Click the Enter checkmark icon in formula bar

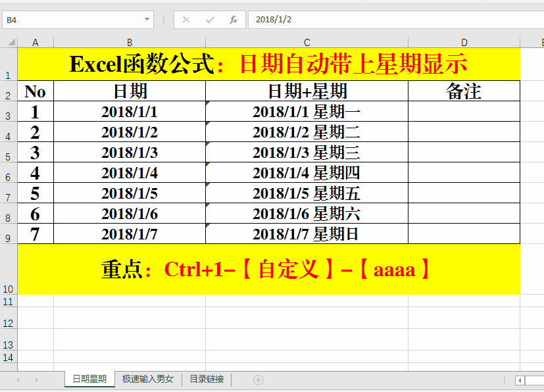pyautogui.click(x=210, y=20)
